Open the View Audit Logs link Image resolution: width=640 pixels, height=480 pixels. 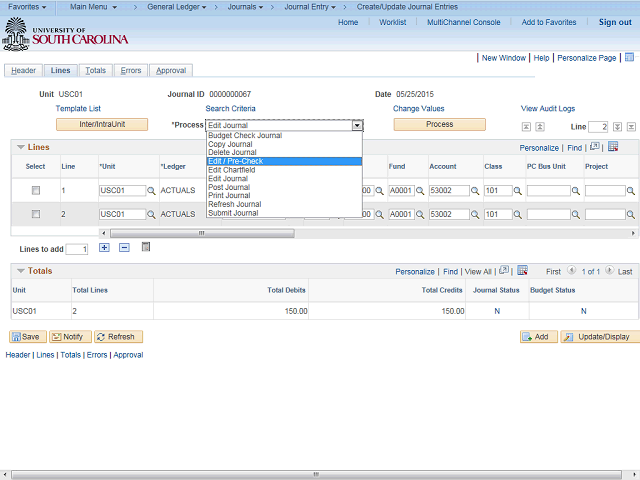547,108
